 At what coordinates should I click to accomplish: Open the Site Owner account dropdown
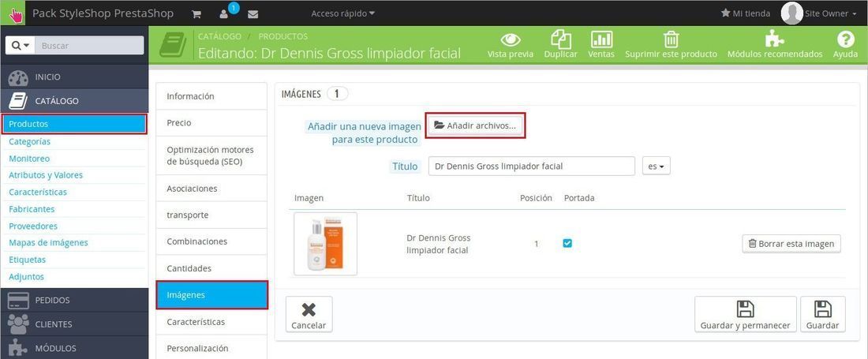pos(830,13)
